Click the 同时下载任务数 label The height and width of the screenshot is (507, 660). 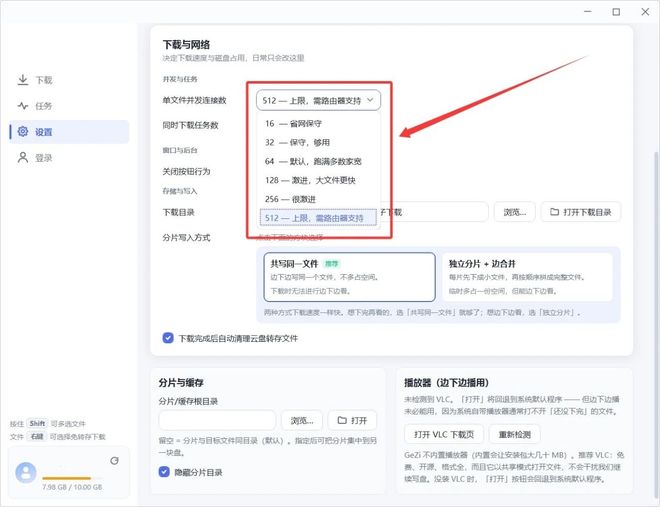190,125
